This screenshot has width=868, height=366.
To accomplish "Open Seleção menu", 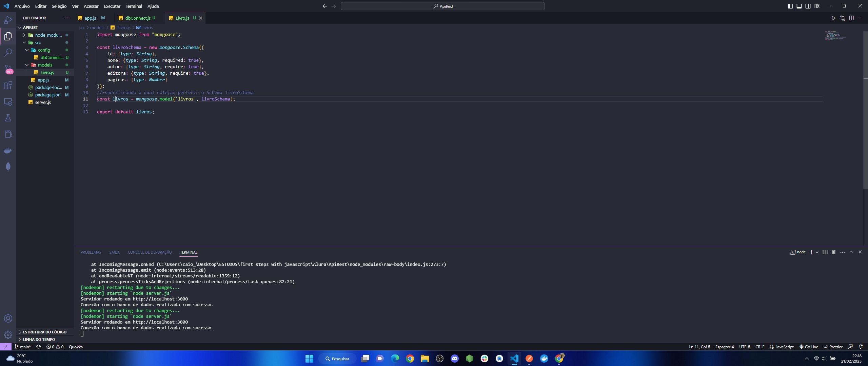I will click(59, 6).
